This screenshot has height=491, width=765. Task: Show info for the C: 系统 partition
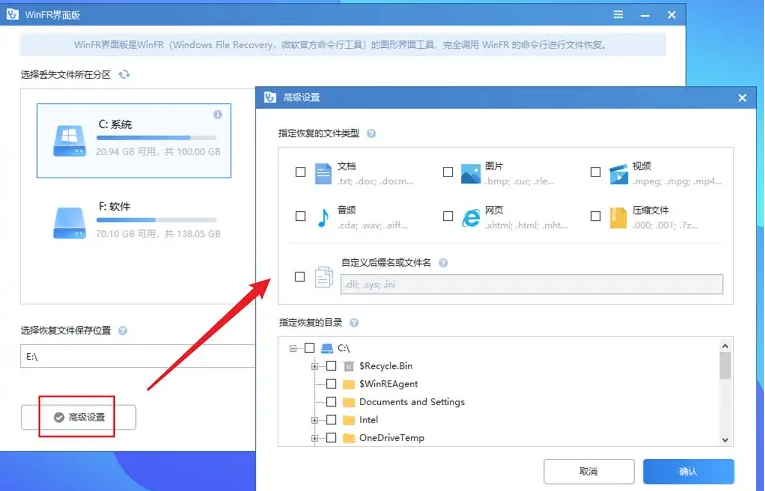click(x=218, y=114)
